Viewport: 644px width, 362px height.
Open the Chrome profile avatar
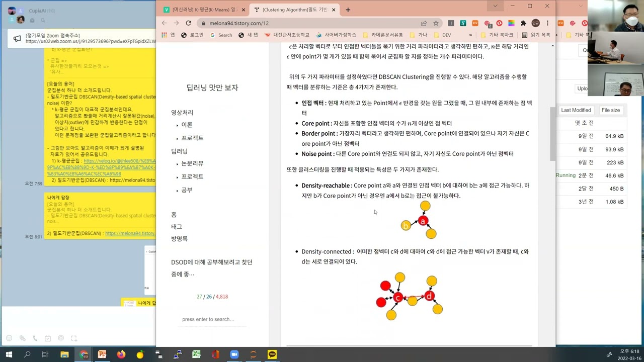[536, 23]
